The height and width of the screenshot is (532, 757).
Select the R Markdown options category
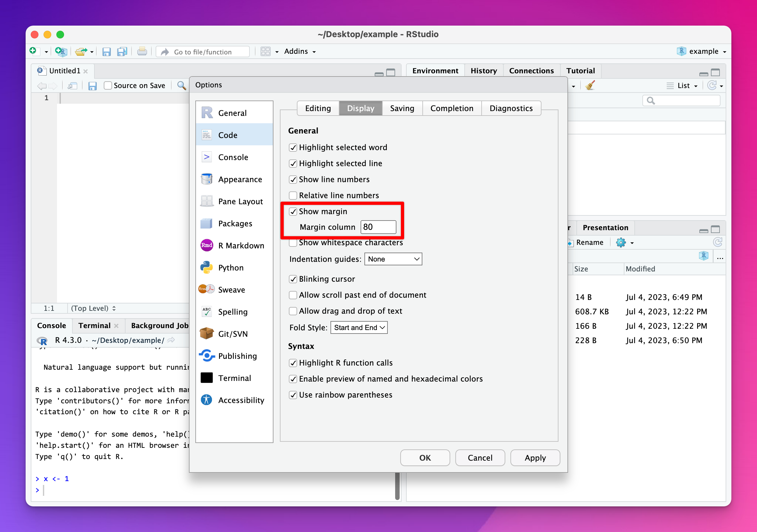click(234, 246)
